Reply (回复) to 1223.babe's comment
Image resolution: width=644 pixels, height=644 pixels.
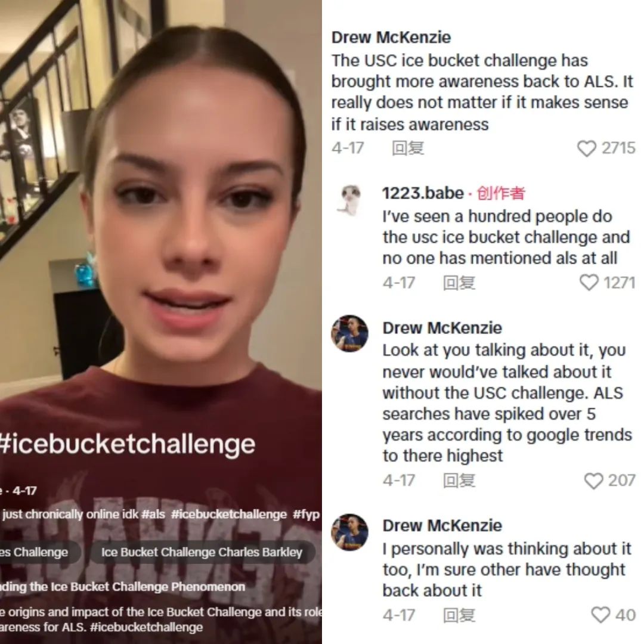click(459, 283)
